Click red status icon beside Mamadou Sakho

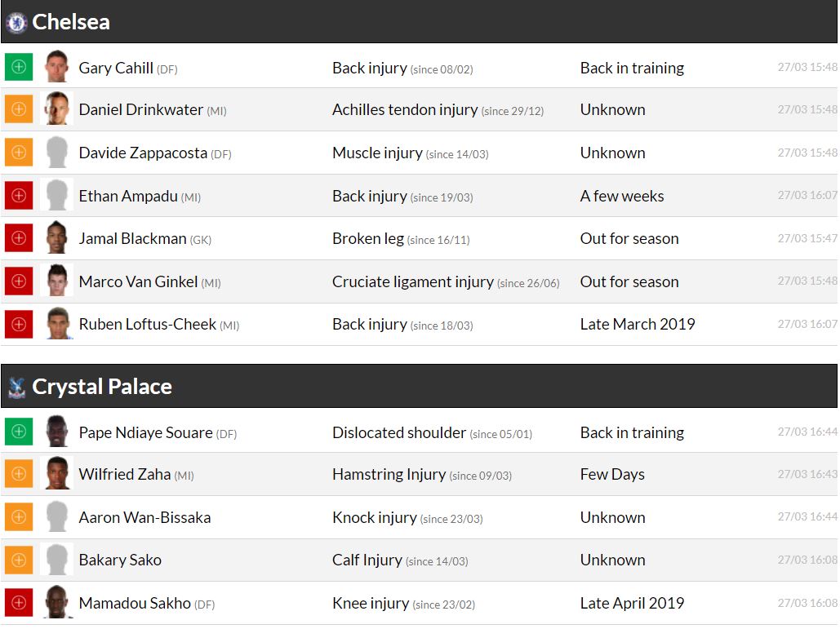pyautogui.click(x=19, y=603)
